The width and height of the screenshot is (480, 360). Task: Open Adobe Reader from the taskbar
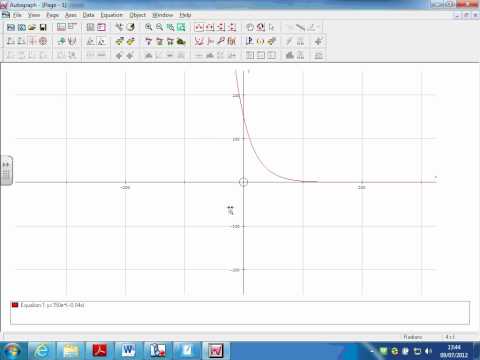pyautogui.click(x=100, y=351)
